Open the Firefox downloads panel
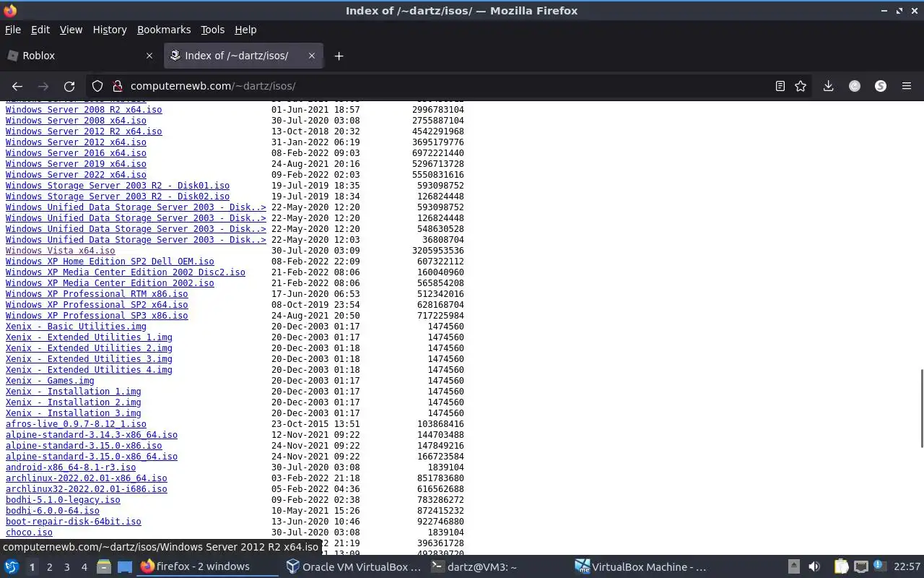 [x=829, y=86]
